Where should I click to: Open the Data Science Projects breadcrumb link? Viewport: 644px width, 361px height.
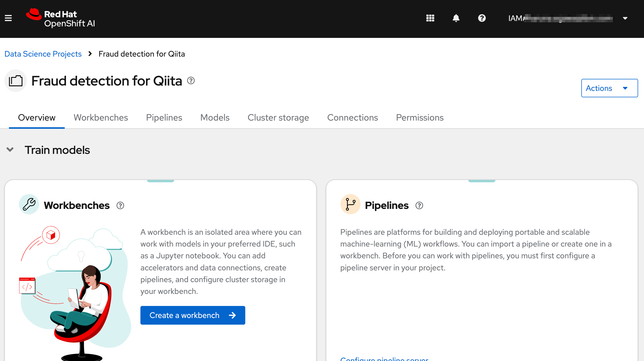(43, 54)
